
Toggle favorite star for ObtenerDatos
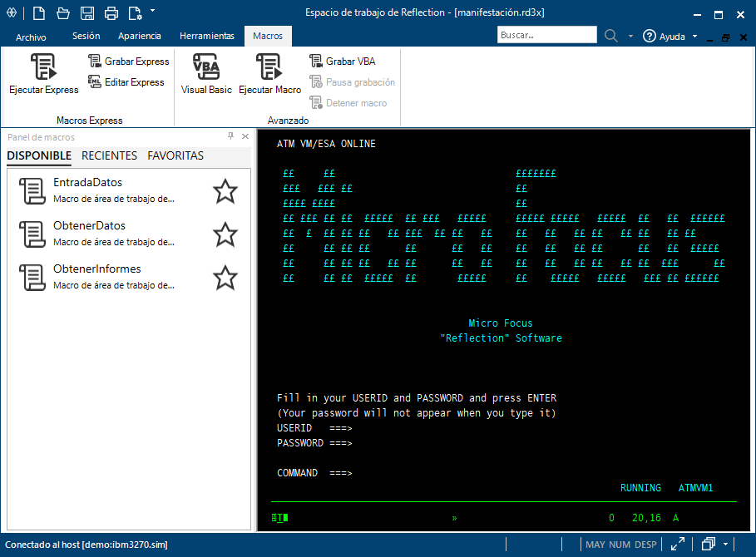(225, 234)
